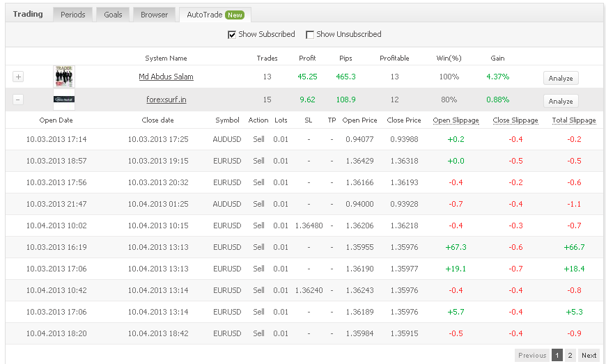Enable the Show Unsubscribed checkbox
The image size is (606, 364).
pyautogui.click(x=309, y=35)
